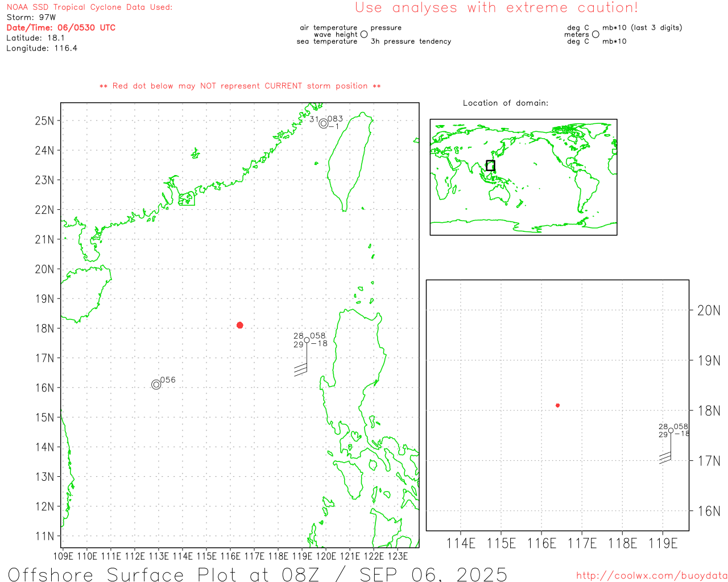
Task: Click 'NOAA SSD Tropical Cyclone Data Used:' heading
Action: (x=89, y=7)
